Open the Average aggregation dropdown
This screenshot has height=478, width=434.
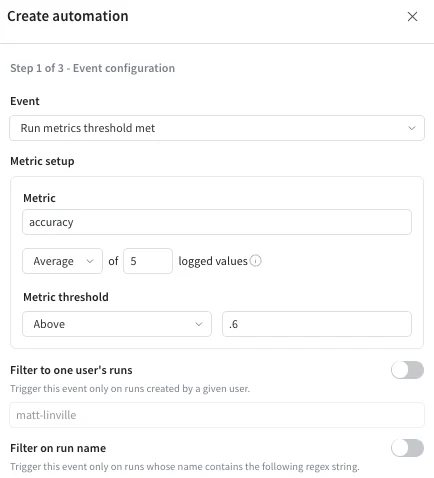pyautogui.click(x=62, y=261)
